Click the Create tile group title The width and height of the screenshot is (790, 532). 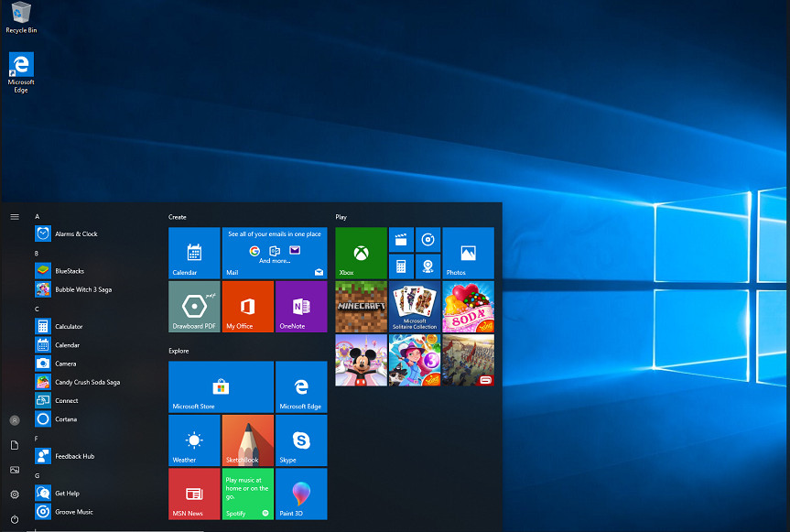[178, 217]
